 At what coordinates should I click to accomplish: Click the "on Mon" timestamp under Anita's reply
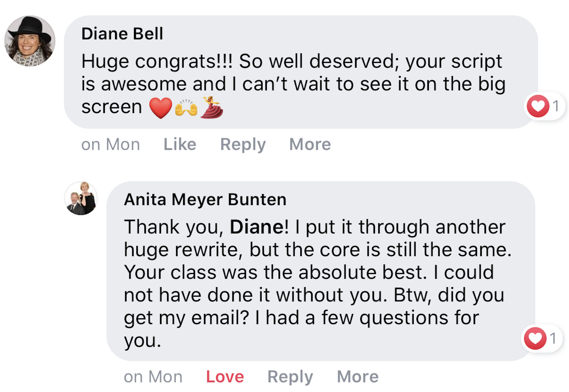tap(153, 377)
